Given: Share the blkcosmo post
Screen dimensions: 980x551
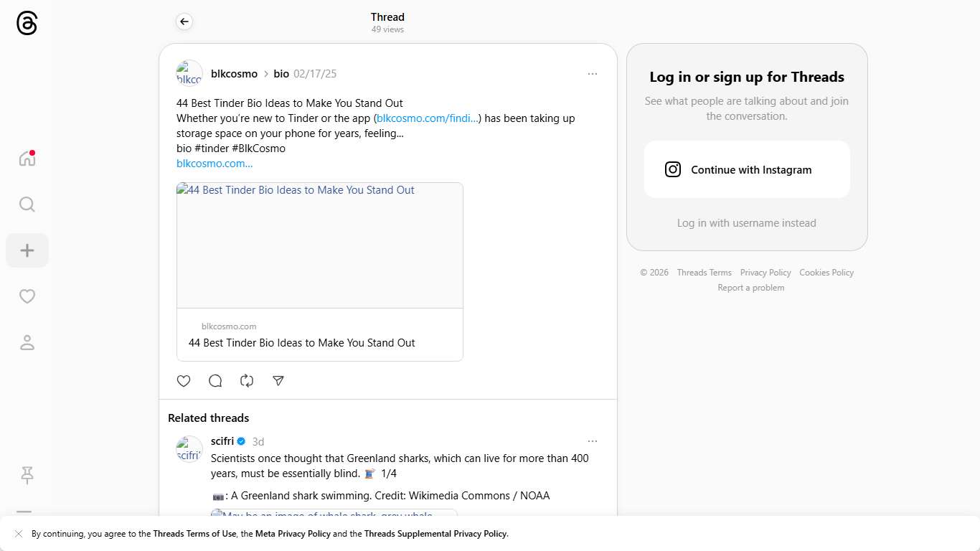Looking at the screenshot, I should [x=278, y=381].
